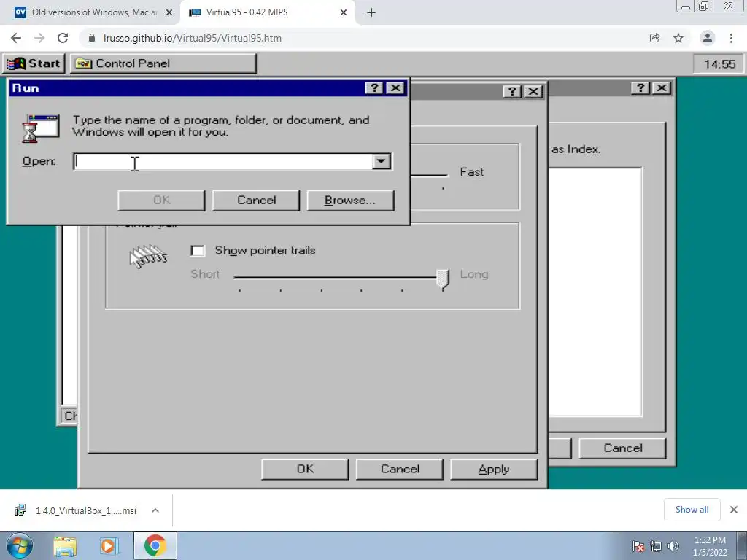Close the Old versions of Windows tab
The image size is (747, 560).
[169, 12]
